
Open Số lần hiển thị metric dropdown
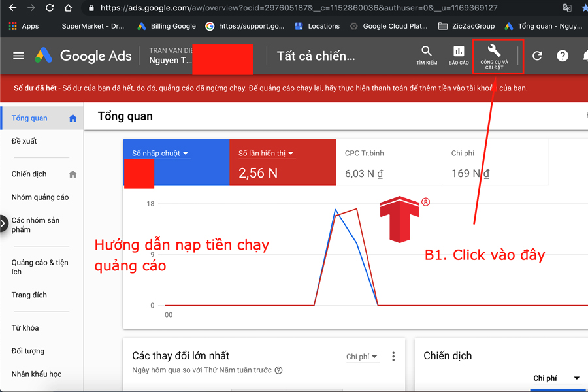[267, 154]
